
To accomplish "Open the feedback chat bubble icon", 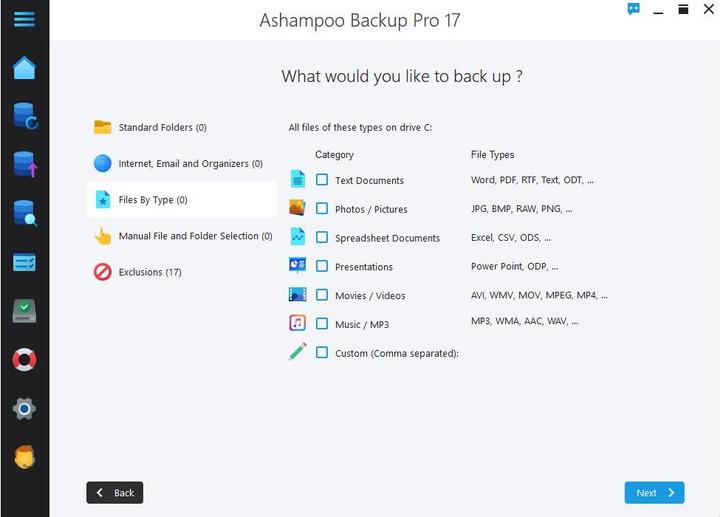I will click(633, 9).
